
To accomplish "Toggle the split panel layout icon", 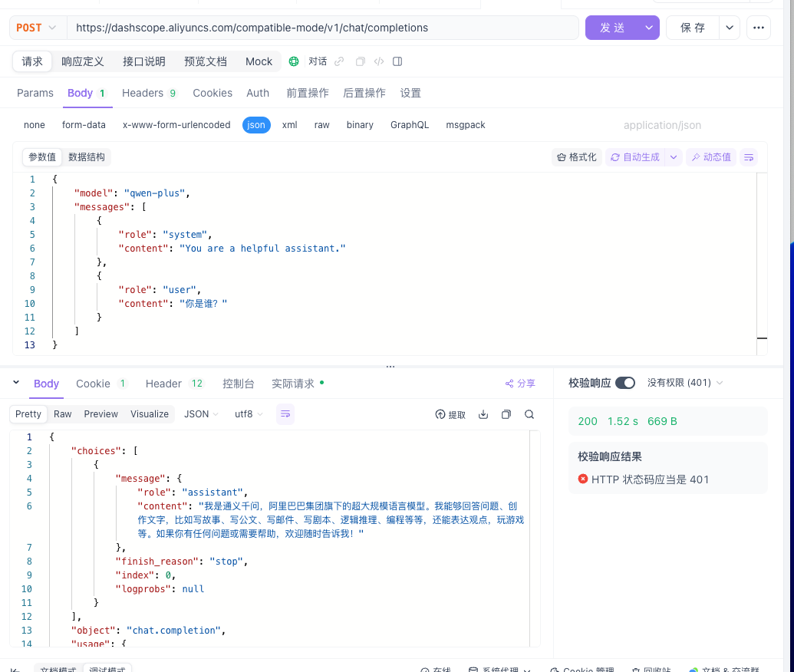I will tap(397, 61).
